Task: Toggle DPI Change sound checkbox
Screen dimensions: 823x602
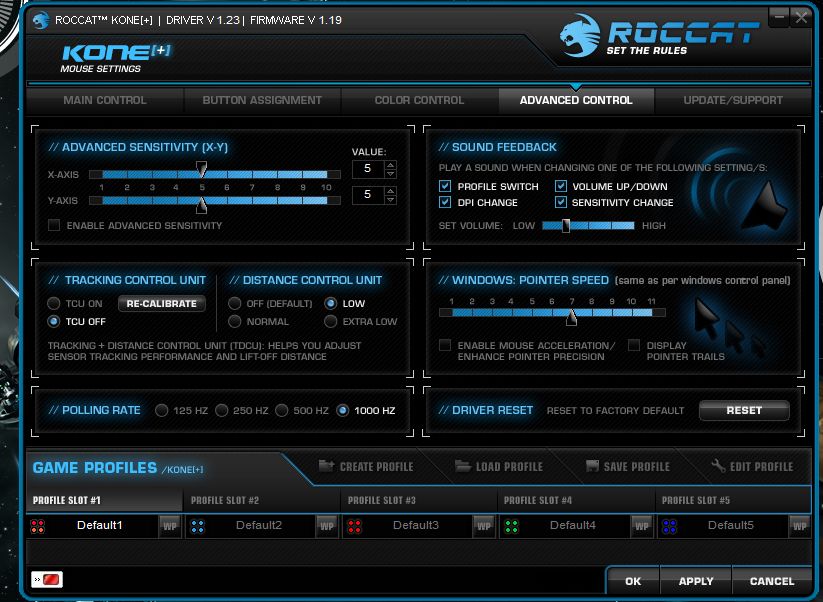Action: pyautogui.click(x=445, y=202)
